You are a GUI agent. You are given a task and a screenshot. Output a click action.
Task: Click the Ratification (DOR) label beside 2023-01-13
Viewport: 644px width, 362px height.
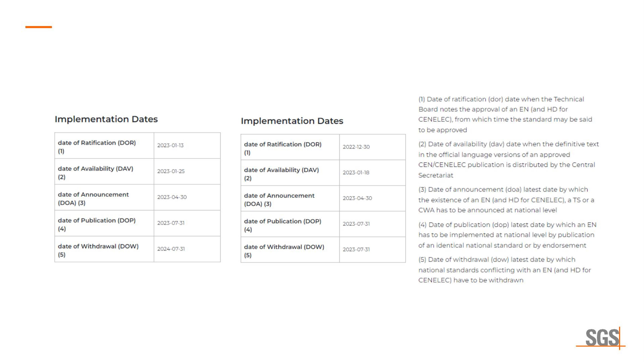[97, 147]
